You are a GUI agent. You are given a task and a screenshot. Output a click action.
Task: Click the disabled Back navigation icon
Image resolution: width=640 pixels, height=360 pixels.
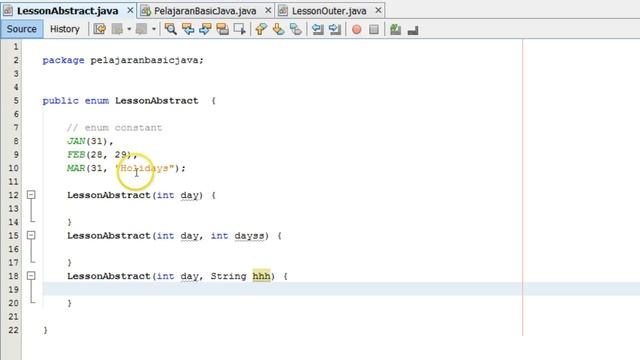(x=118, y=29)
